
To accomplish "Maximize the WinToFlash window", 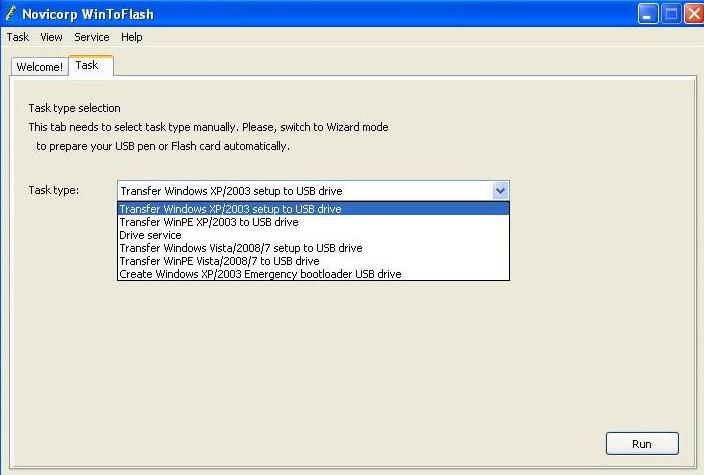I will click(x=671, y=14).
